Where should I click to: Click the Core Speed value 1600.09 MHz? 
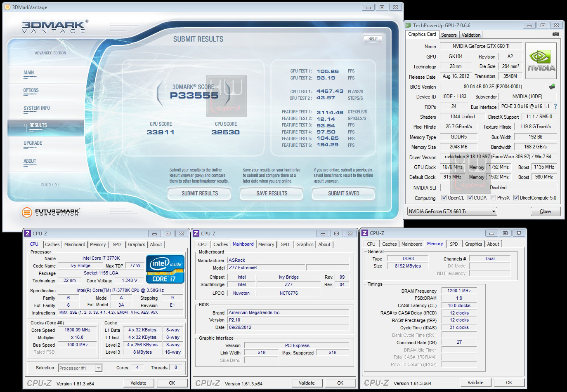click(x=78, y=330)
